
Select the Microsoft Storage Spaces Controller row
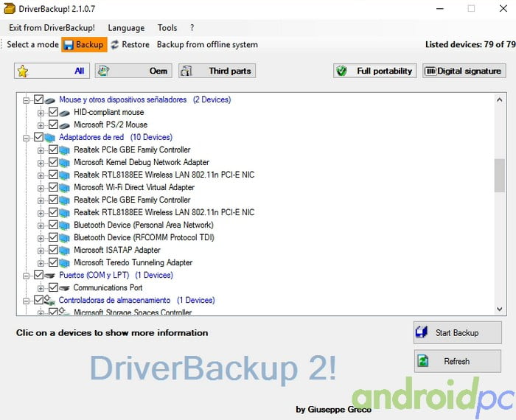(133, 312)
